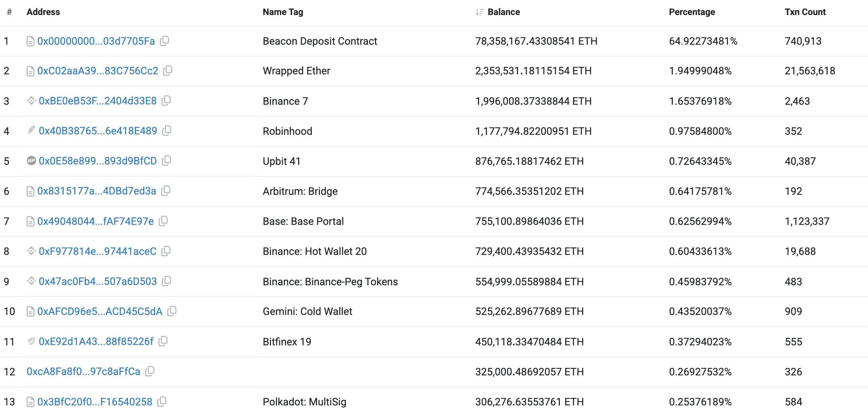Open Bitfinex 19 address 0xE92d1A43

tap(96, 341)
